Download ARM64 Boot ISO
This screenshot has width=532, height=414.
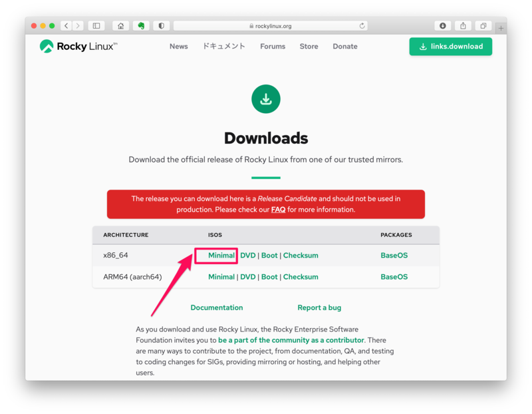[269, 277]
